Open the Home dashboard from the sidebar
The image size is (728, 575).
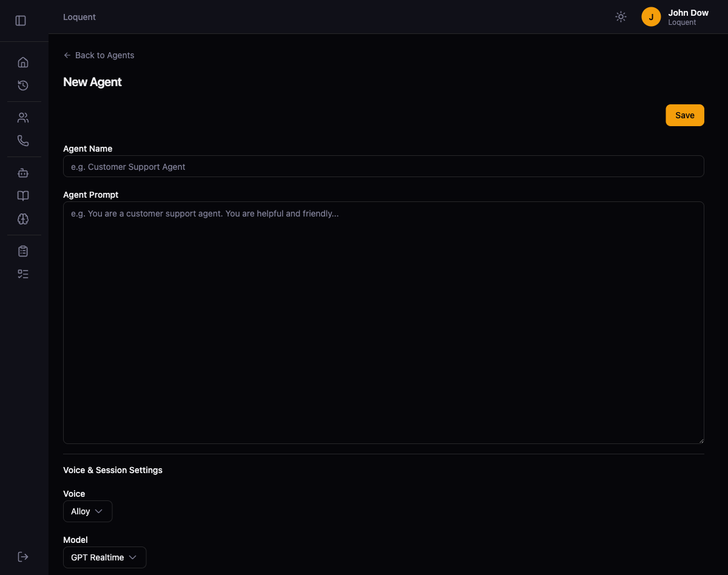pos(23,62)
